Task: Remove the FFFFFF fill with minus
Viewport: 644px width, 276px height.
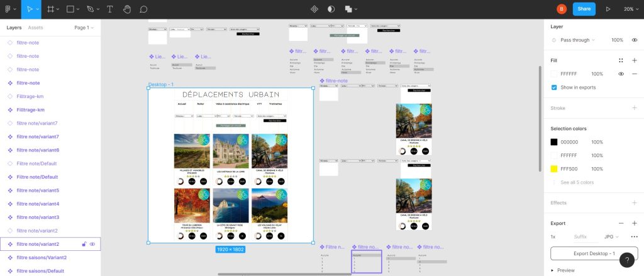Action: click(635, 74)
